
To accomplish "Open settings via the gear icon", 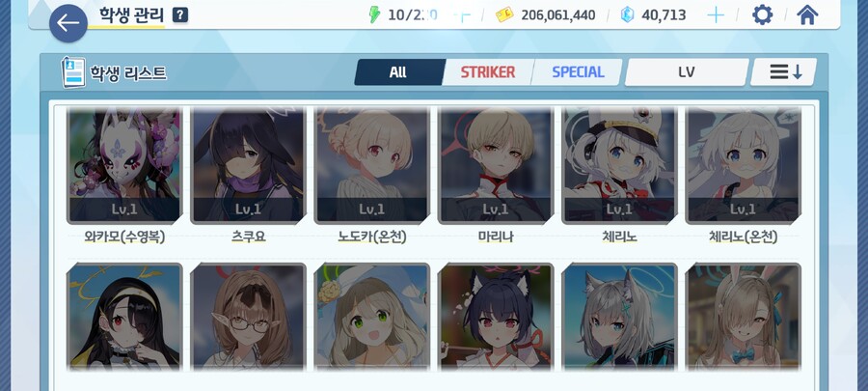I will click(762, 14).
